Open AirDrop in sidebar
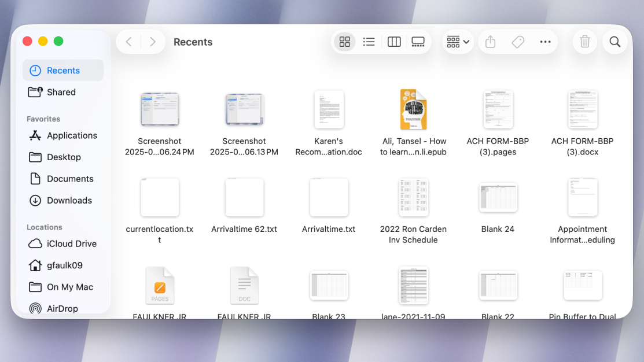Image resolution: width=644 pixels, height=362 pixels. point(63,309)
